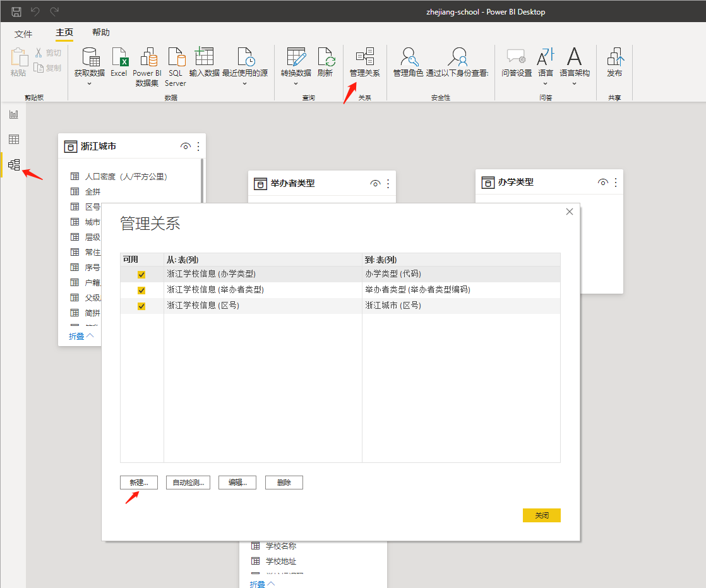Viewport: 706px width, 588px height.
Task: Open the 文件 (File) menu tab
Action: [x=23, y=33]
